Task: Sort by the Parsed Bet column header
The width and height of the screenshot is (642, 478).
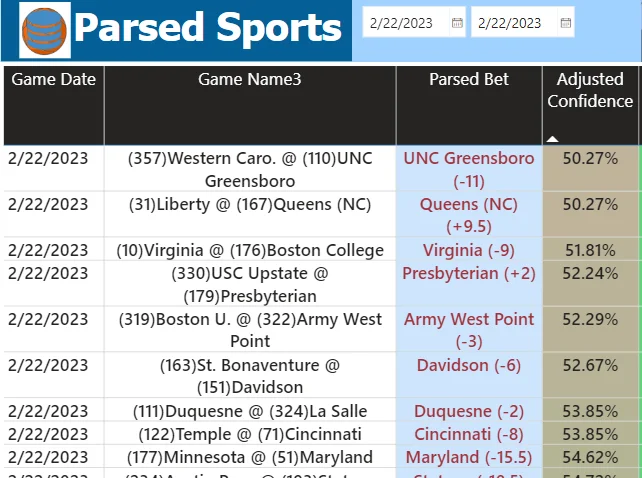Action: (x=469, y=79)
